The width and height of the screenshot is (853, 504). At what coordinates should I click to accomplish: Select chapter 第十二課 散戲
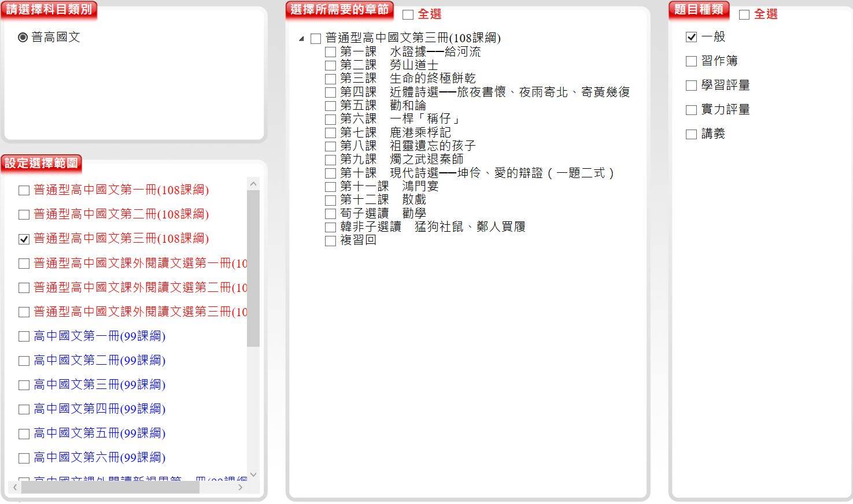(x=330, y=200)
